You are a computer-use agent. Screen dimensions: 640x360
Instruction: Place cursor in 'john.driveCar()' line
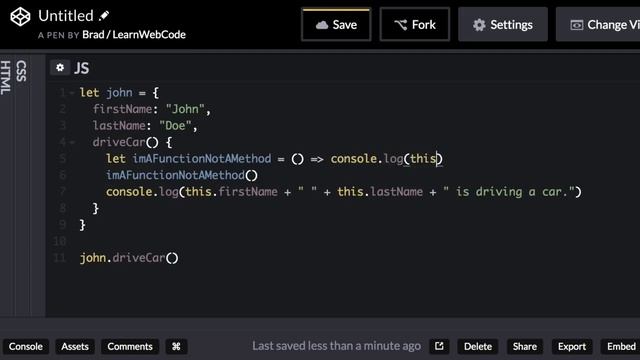coord(129,258)
